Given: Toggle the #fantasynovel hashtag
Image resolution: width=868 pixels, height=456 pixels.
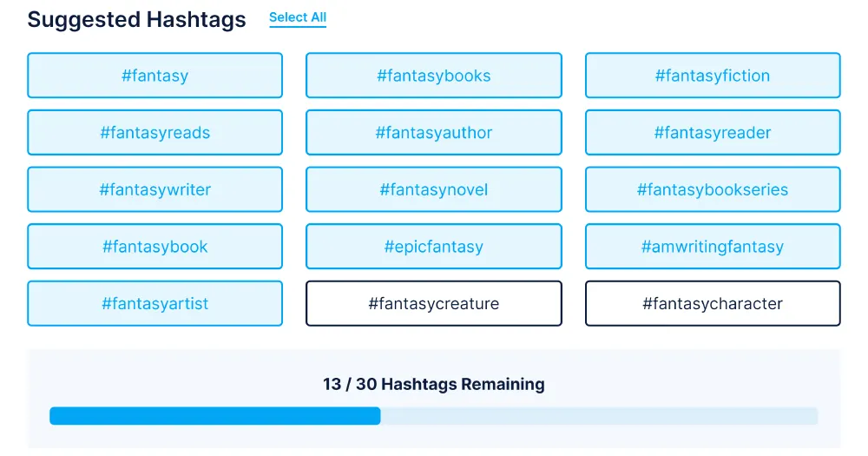Looking at the screenshot, I should (x=434, y=189).
